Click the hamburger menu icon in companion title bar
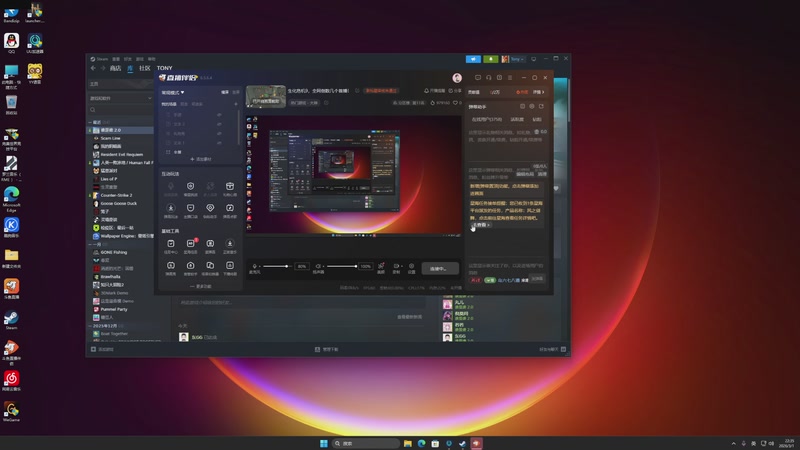 point(510,78)
